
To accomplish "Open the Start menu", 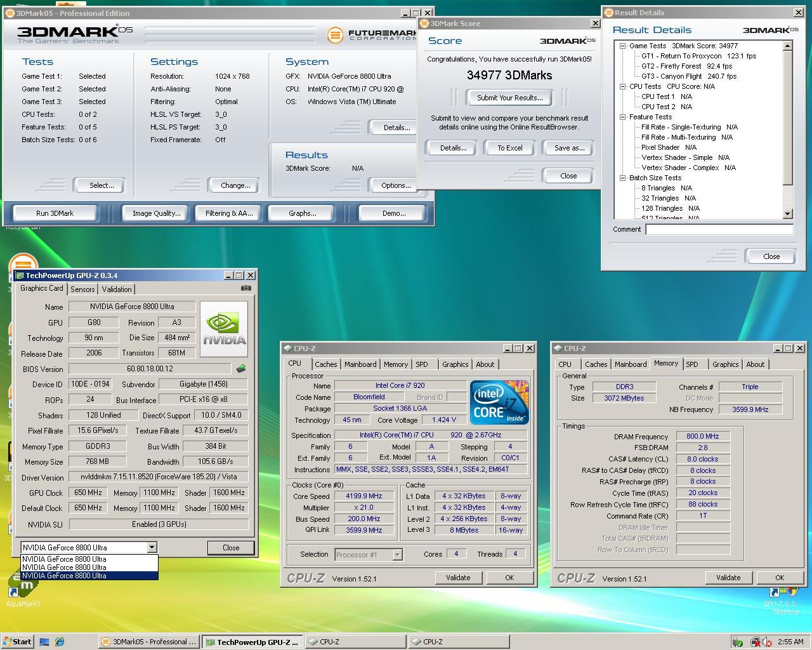I will [x=17, y=642].
